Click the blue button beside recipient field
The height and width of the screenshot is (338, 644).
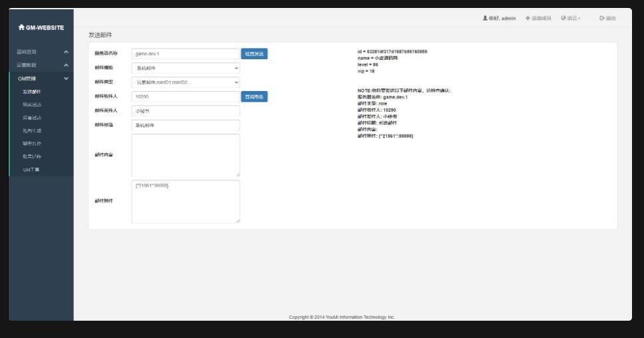tap(254, 97)
